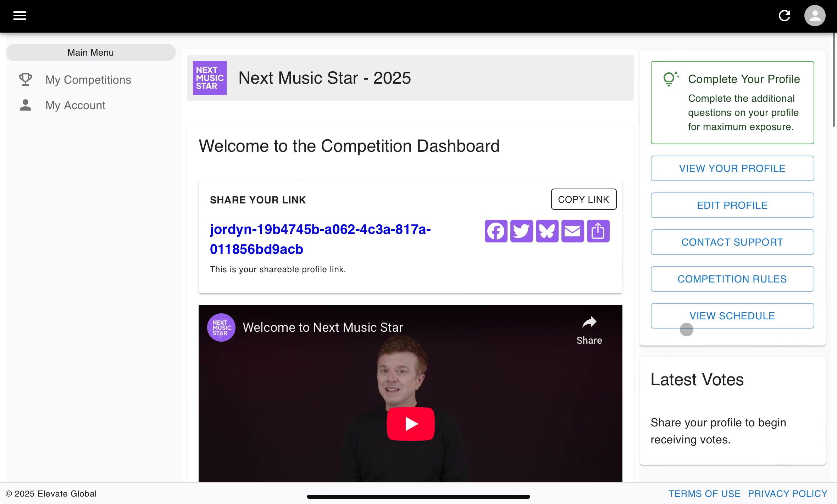The height and width of the screenshot is (504, 837).
Task: Click the EDIT PROFILE button
Action: point(732,205)
